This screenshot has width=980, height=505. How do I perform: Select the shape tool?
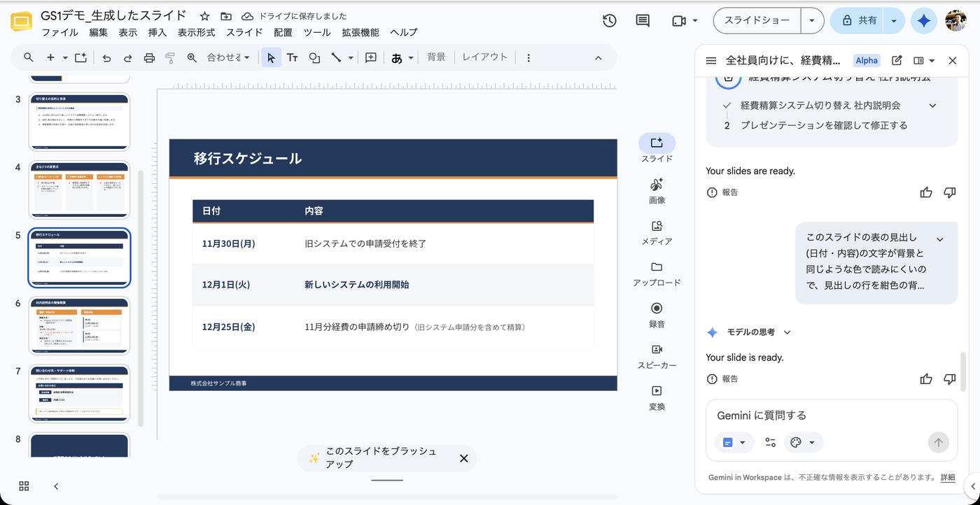point(314,57)
